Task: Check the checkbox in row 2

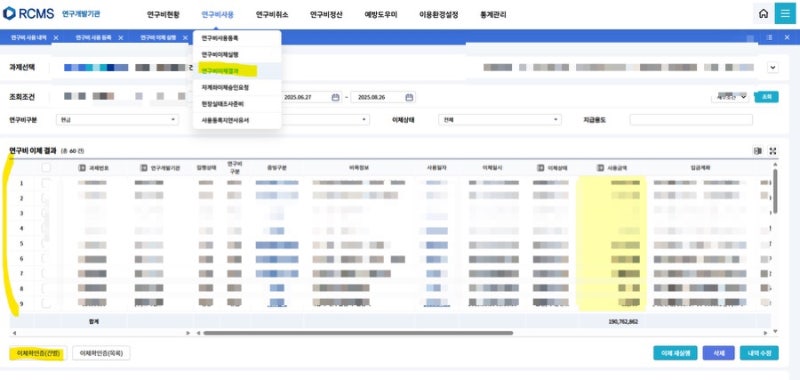Action: point(46,197)
